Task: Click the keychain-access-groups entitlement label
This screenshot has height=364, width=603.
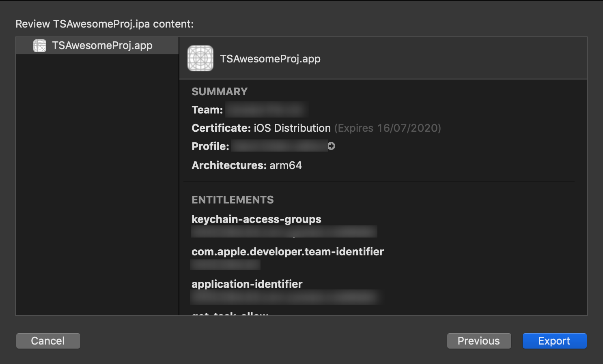Action: point(256,219)
